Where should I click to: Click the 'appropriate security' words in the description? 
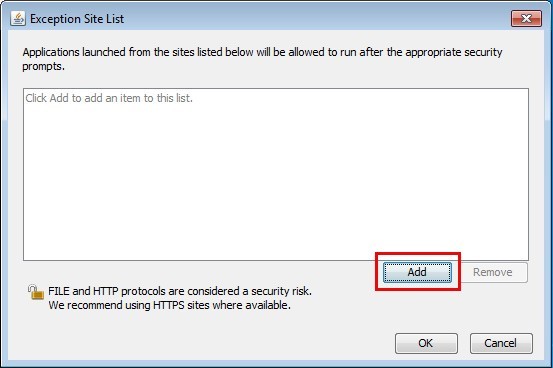point(454,52)
